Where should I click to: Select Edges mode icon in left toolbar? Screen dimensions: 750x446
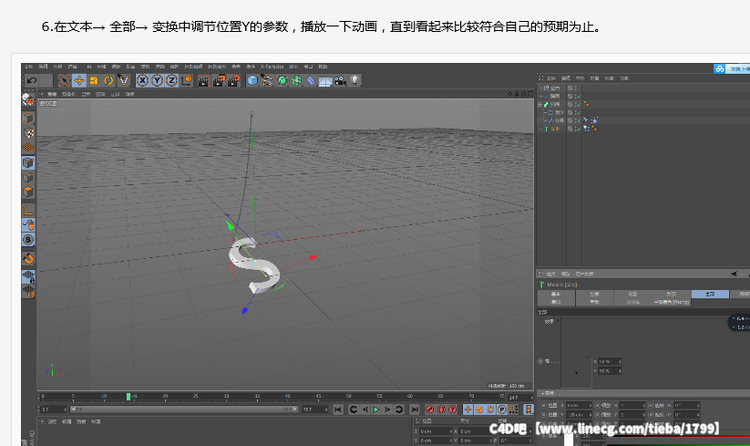point(28,178)
